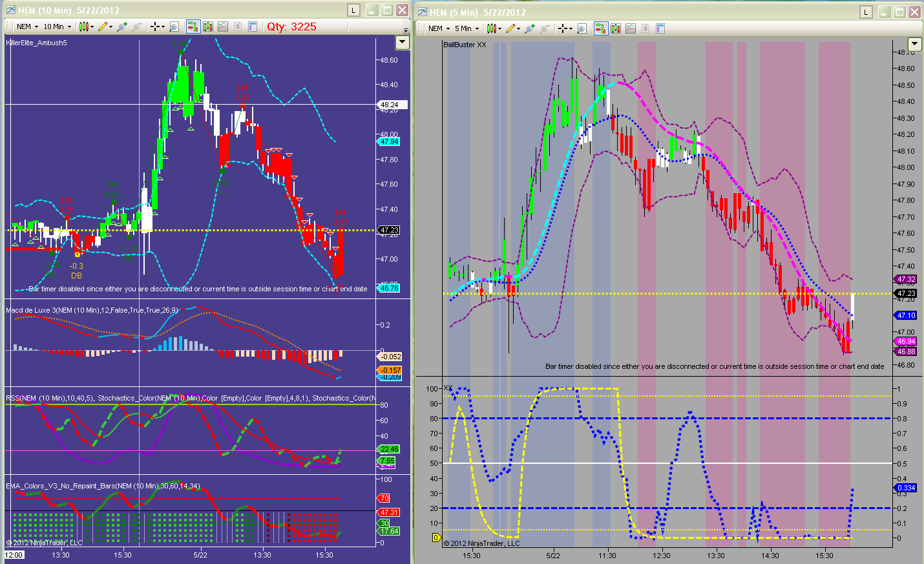This screenshot has width=924, height=564.
Task: Click the 47.94 cyan price marker
Action: coord(389,141)
